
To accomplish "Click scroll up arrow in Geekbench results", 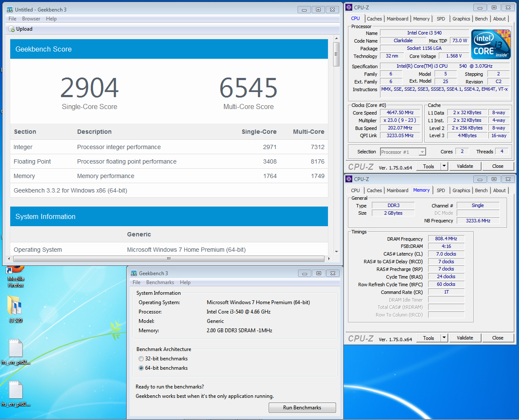I will coord(336,39).
